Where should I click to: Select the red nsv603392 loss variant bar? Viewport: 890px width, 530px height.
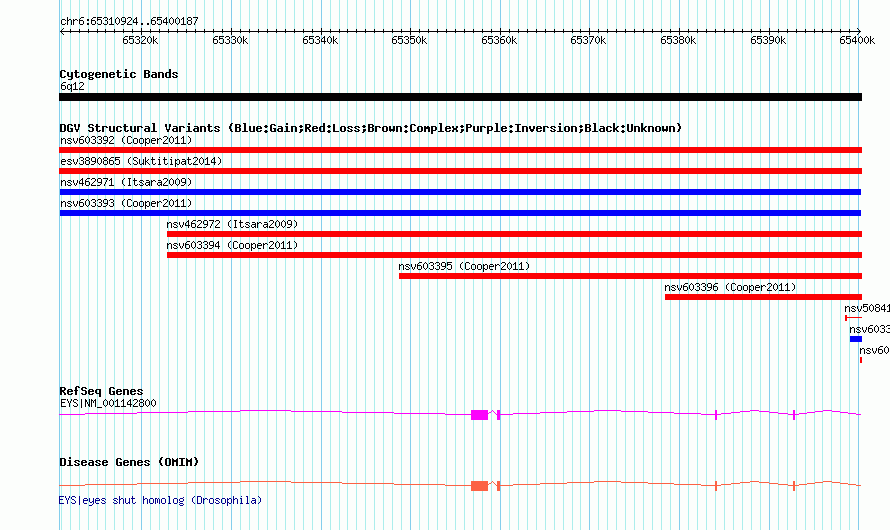[x=460, y=150]
